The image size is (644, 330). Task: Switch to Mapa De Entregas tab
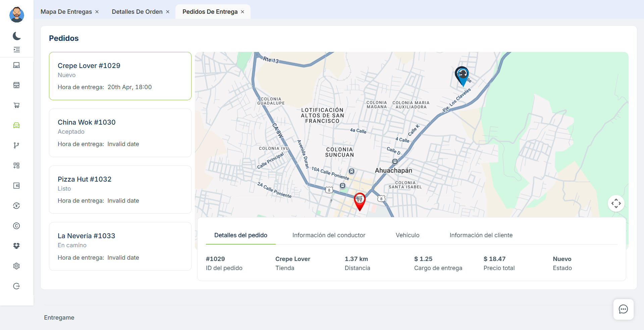[66, 12]
